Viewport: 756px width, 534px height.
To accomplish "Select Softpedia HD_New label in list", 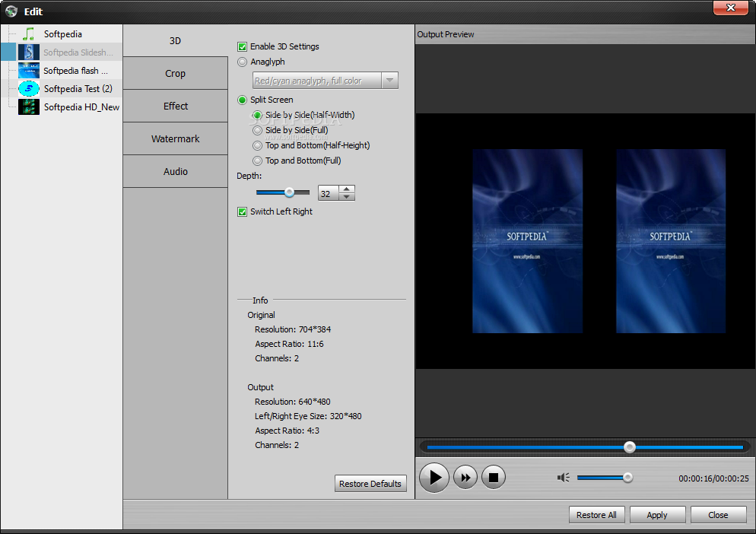I will point(81,107).
